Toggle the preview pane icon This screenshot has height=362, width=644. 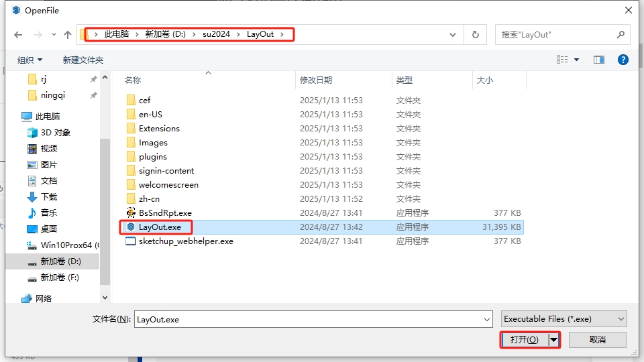tap(599, 60)
